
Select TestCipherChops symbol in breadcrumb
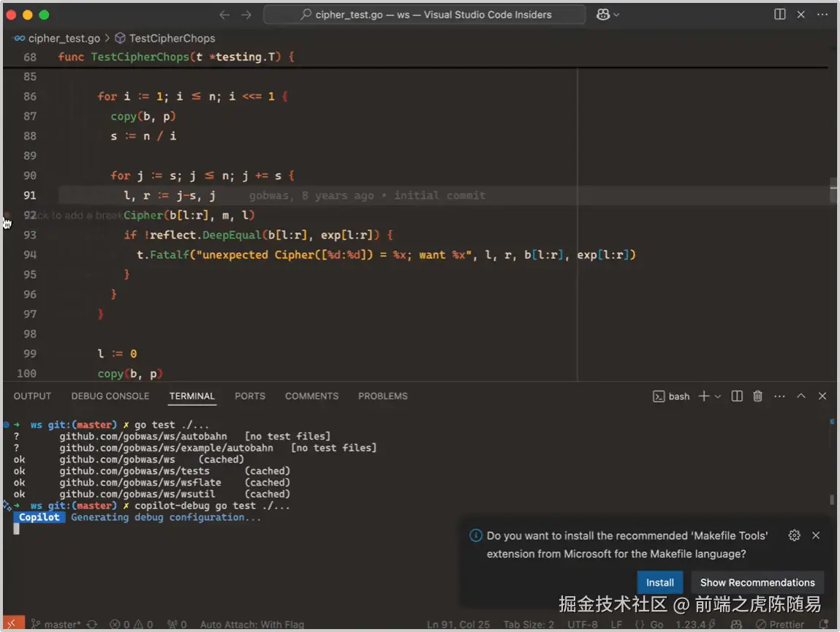(172, 38)
